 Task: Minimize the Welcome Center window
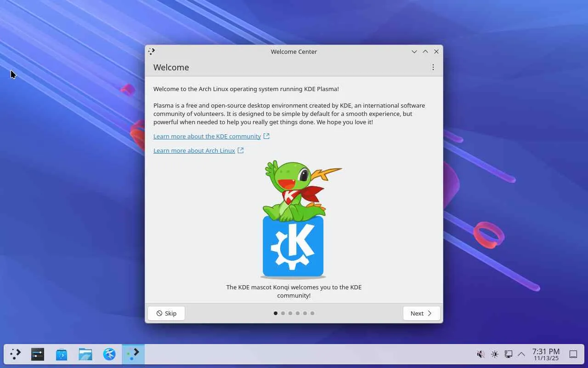tap(414, 52)
